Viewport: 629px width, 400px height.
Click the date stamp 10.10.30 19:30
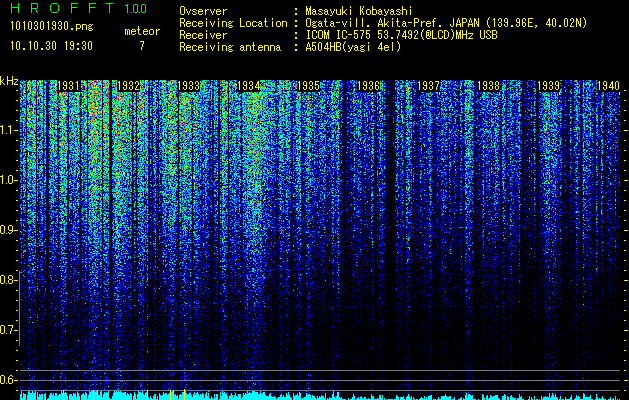(x=51, y=46)
